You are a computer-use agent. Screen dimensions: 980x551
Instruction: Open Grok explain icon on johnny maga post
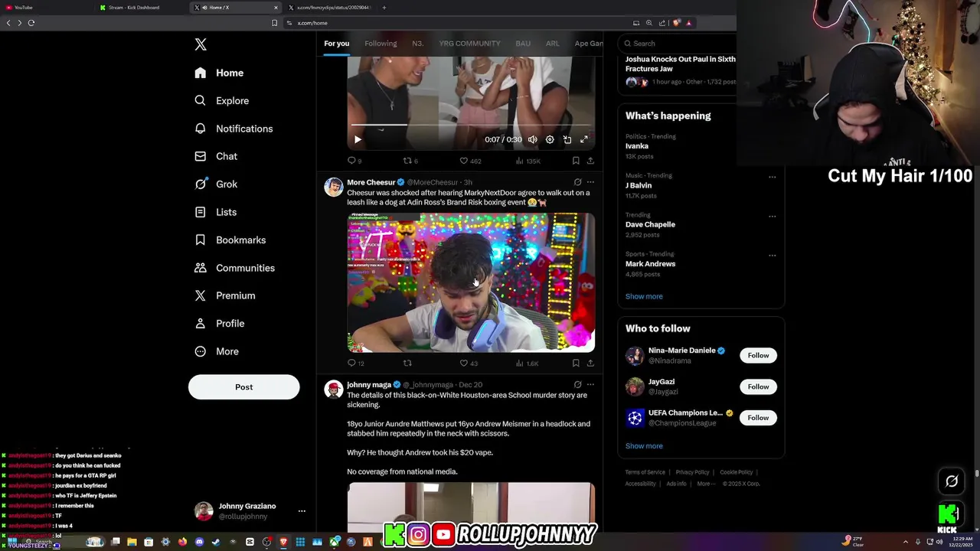click(577, 384)
